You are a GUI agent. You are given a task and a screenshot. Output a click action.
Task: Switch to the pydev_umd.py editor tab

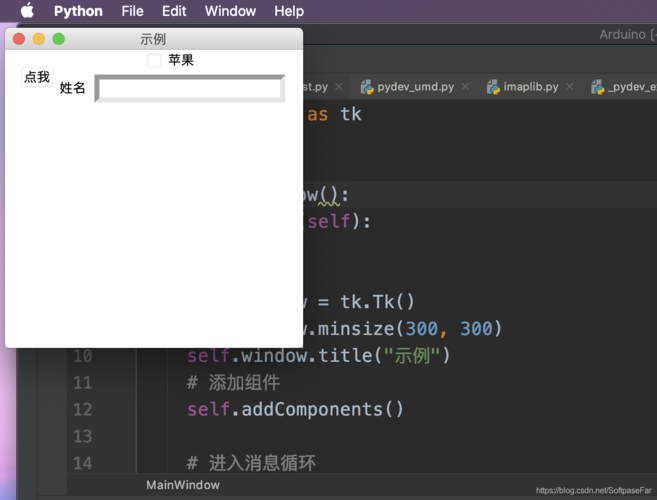tap(415, 87)
